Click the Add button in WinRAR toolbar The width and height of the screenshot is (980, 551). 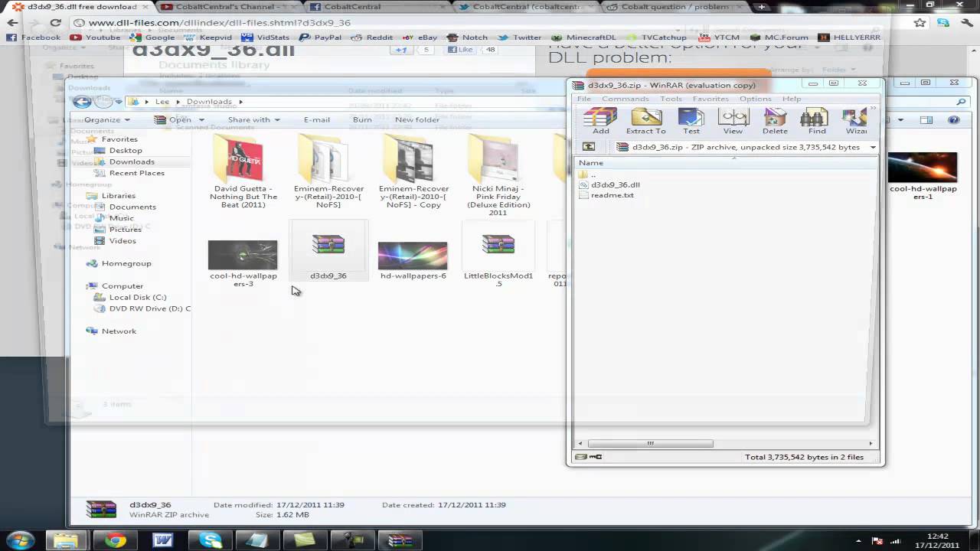[600, 121]
